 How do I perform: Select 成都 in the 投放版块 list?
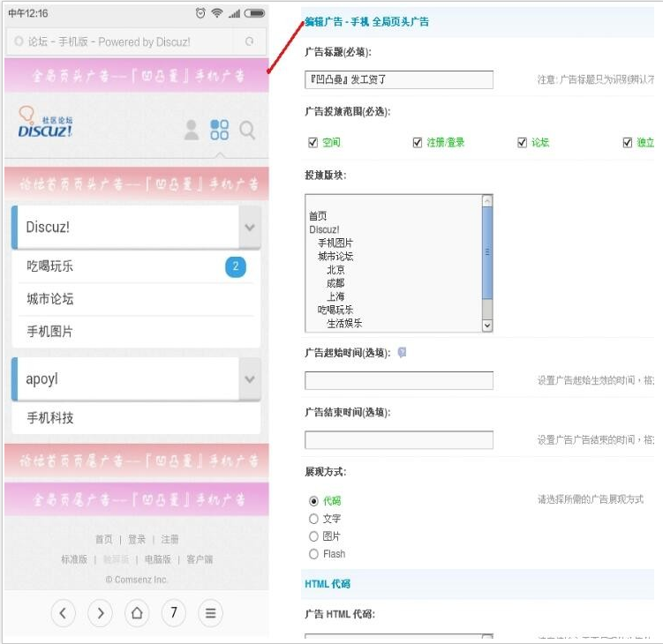[335, 283]
